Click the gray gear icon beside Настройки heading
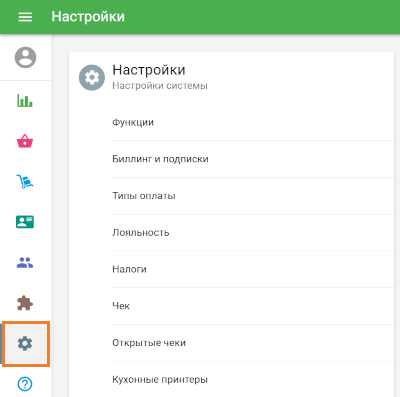The height and width of the screenshot is (397, 400). pyautogui.click(x=92, y=78)
